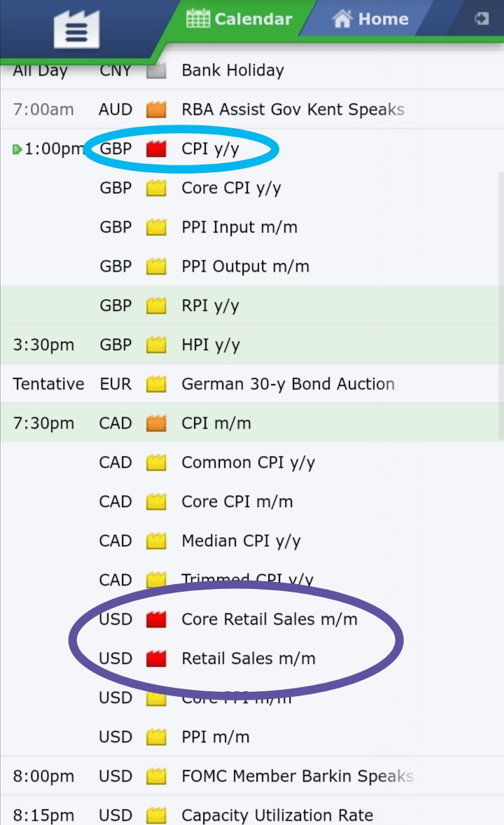The width and height of the screenshot is (504, 825).
Task: Click the gray impact icon for Bank Holiday
Action: click(x=156, y=71)
